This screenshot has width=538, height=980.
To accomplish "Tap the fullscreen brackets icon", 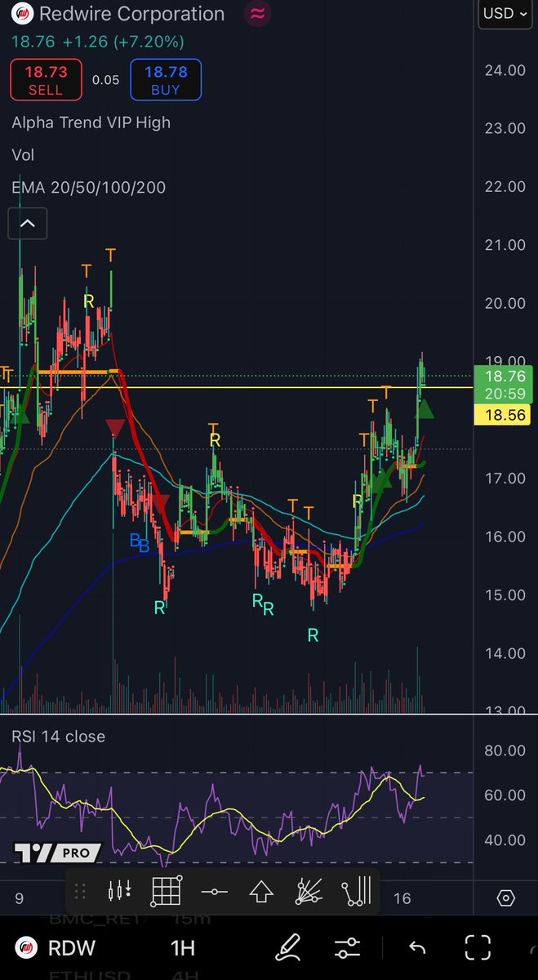I will 477,948.
